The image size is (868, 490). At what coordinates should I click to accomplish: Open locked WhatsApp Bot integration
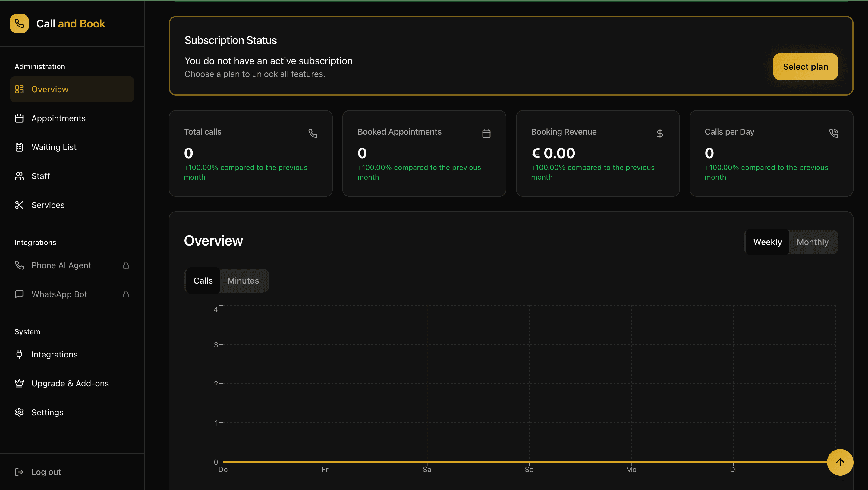[x=59, y=294]
